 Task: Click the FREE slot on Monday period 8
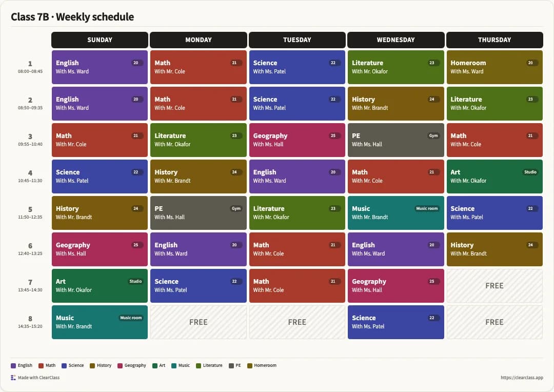[198, 322]
